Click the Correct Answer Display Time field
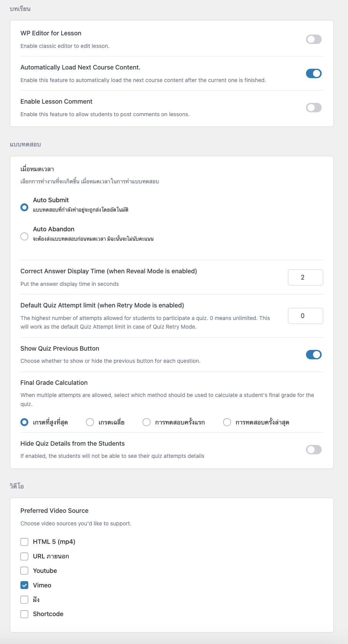This screenshot has width=348, height=644. [x=306, y=277]
